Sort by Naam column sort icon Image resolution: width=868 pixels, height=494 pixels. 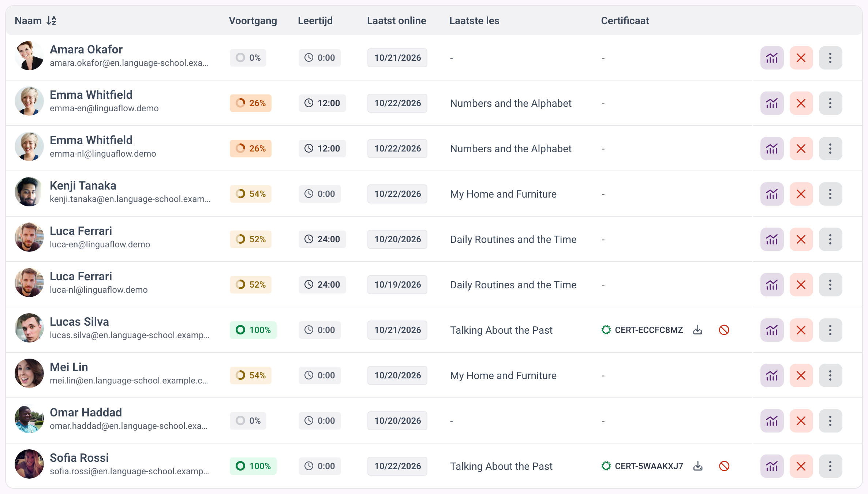click(51, 20)
